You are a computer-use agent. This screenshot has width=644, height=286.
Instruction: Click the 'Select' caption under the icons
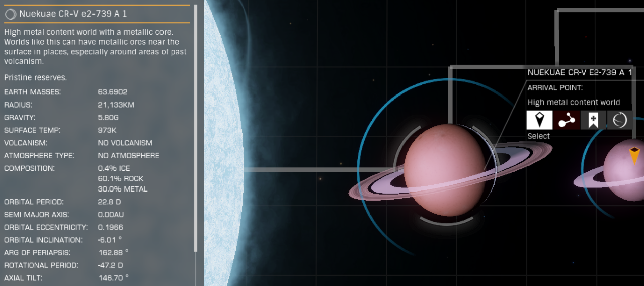click(x=538, y=136)
